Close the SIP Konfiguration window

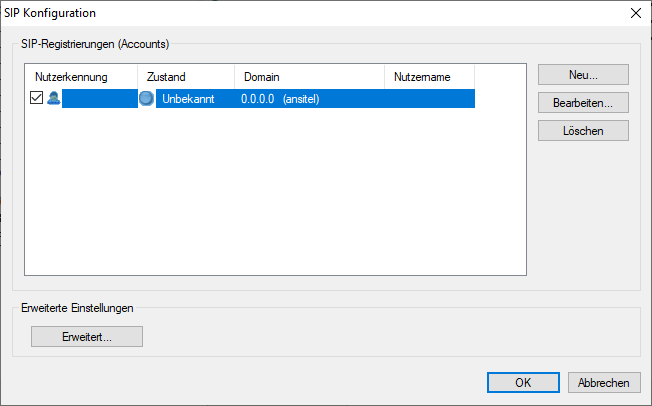[634, 13]
